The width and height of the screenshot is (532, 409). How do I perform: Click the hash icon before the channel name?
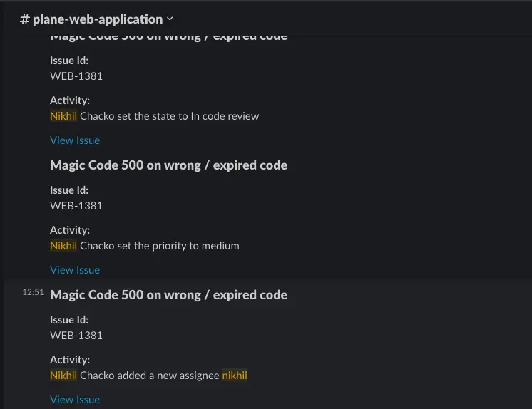coord(25,19)
